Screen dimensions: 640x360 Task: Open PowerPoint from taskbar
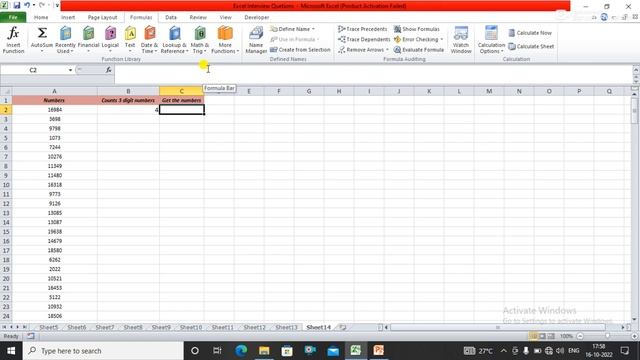(x=379, y=351)
